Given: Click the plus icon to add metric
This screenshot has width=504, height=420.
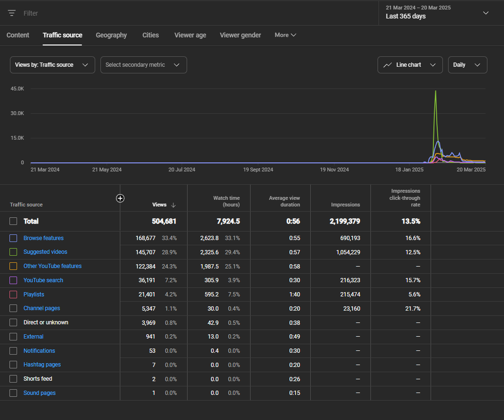Looking at the screenshot, I should click(120, 198).
